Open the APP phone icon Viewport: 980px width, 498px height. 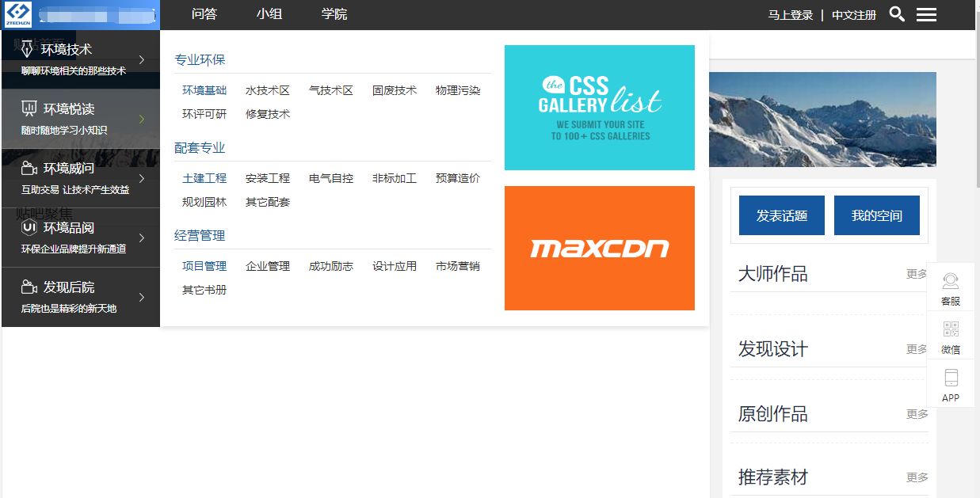pyautogui.click(x=951, y=378)
